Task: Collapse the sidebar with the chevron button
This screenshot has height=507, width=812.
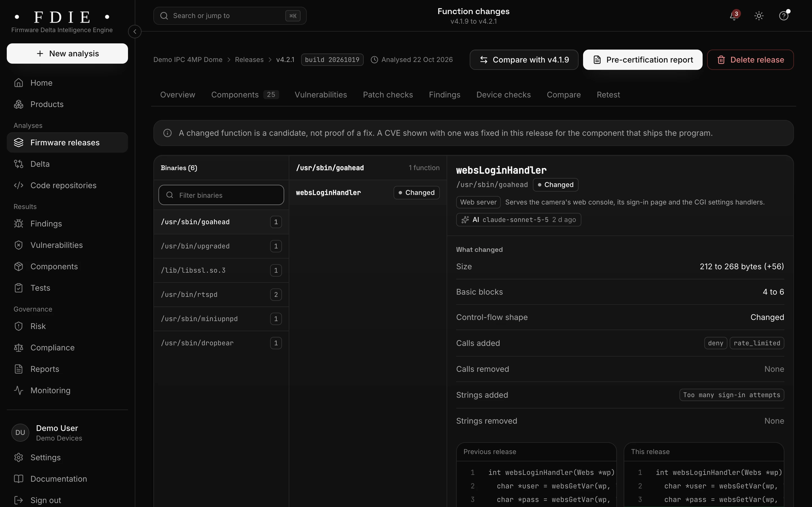Action: [134, 32]
